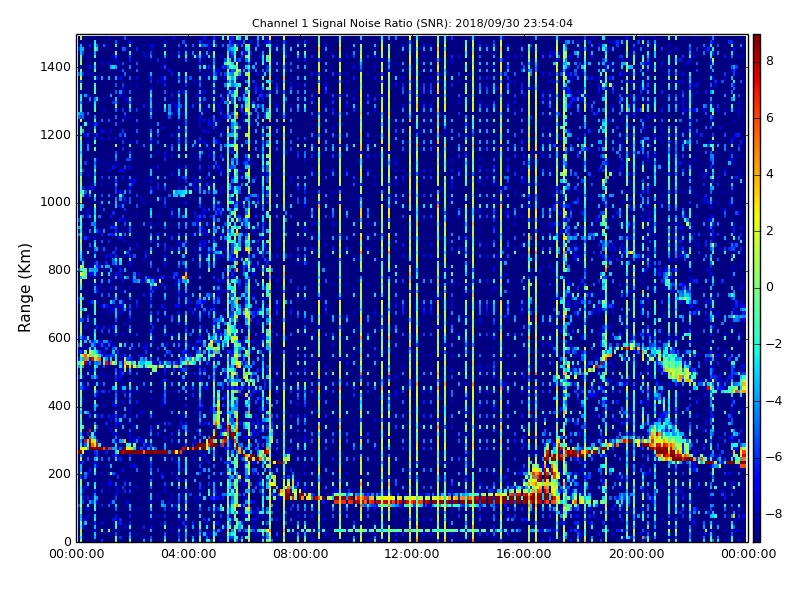The width and height of the screenshot is (800, 600).
Task: Click the plot title with SNR timestamp
Action: coord(412,23)
